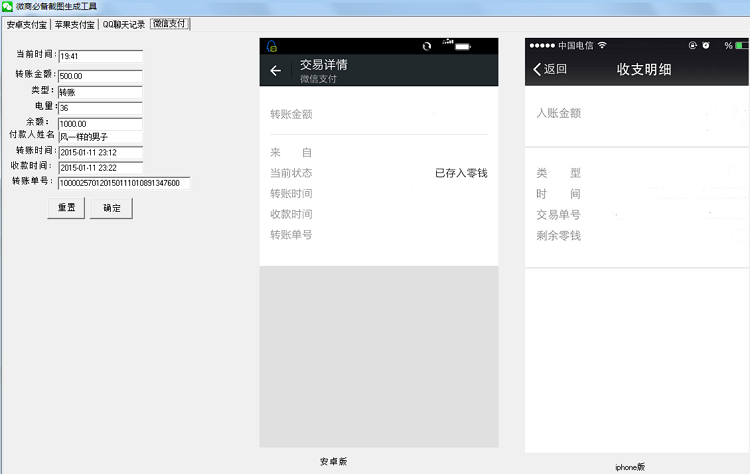The image size is (750, 474).
Task: Click the 收支明细 title in iPhone preview
Action: coord(644,69)
